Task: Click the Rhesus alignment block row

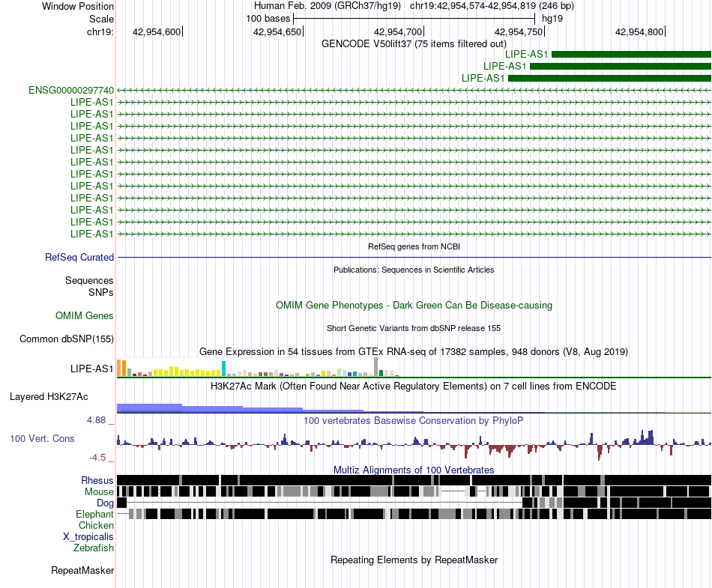Action: click(x=414, y=480)
